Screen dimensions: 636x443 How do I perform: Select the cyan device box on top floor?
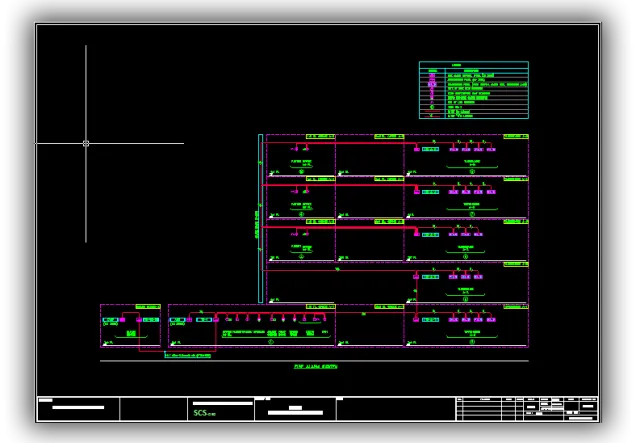click(x=430, y=149)
